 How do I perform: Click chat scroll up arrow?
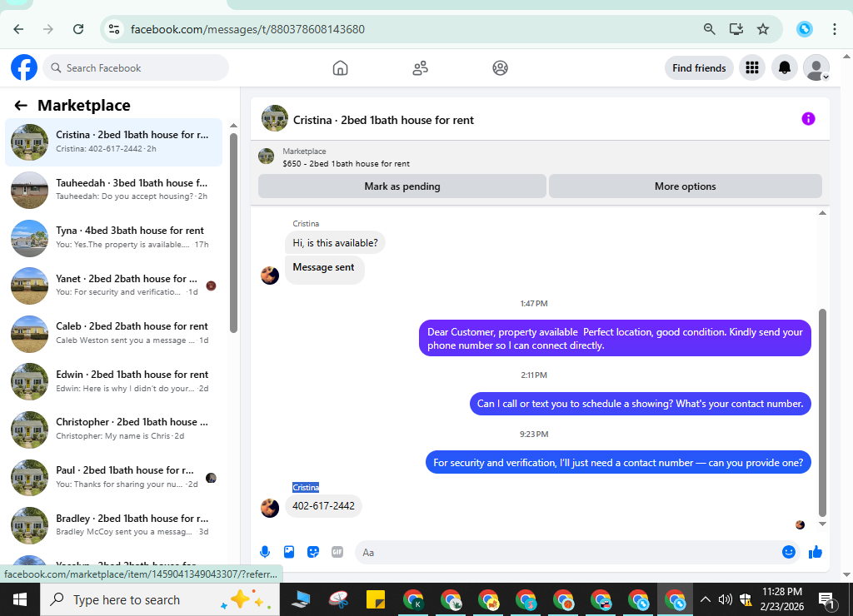click(822, 212)
